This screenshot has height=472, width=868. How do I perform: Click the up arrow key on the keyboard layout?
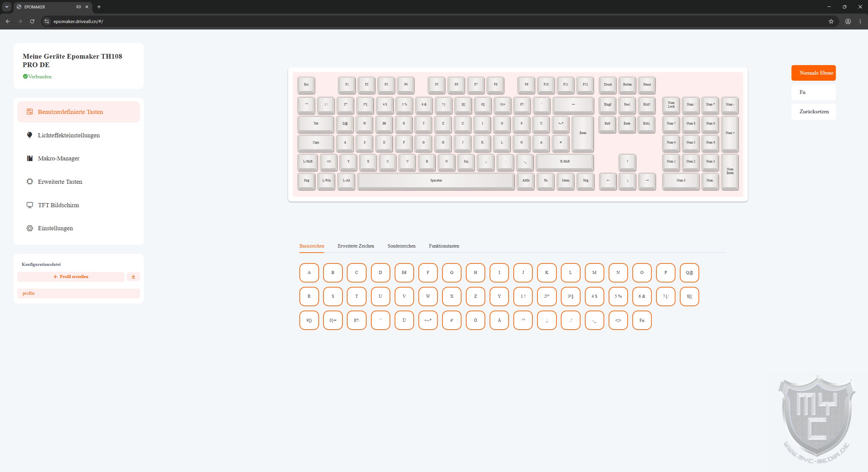[627, 162]
